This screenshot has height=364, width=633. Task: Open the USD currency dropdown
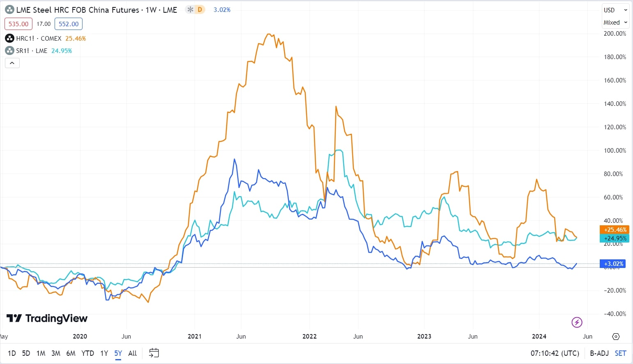pos(615,9)
